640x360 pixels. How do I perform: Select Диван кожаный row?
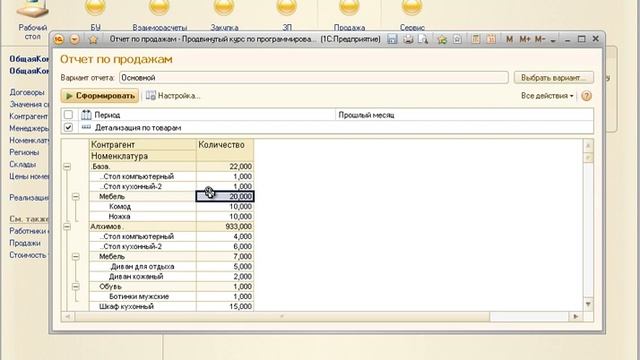click(142, 276)
